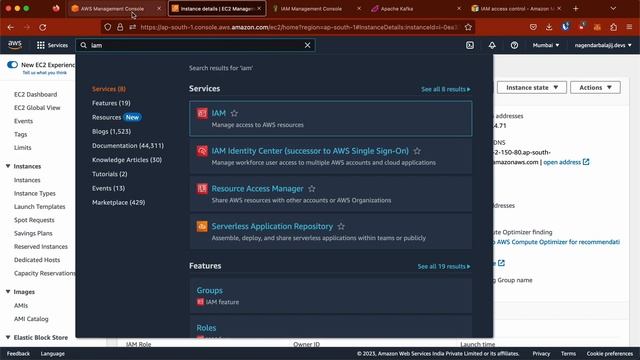The width and height of the screenshot is (640, 360).
Task: Click the AWS logo home icon
Action: (15, 45)
